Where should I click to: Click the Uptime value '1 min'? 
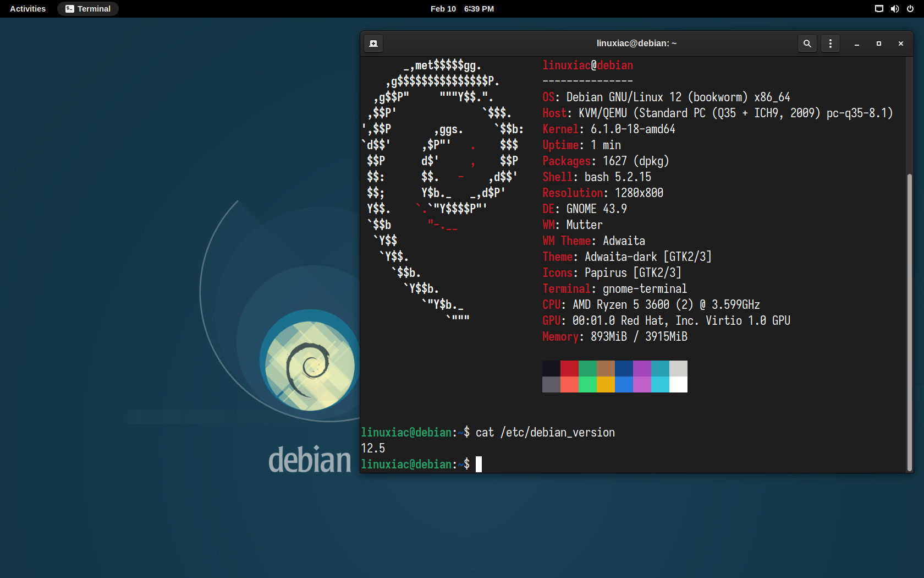click(x=606, y=145)
